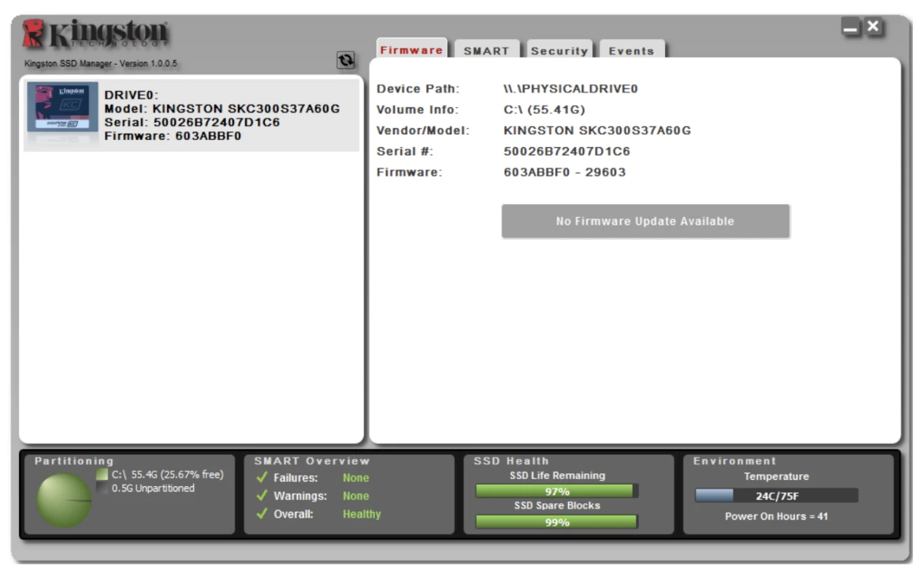Image resolution: width=924 pixels, height=576 pixels.
Task: Select the DRIVE0: label in drive list
Action: (132, 96)
